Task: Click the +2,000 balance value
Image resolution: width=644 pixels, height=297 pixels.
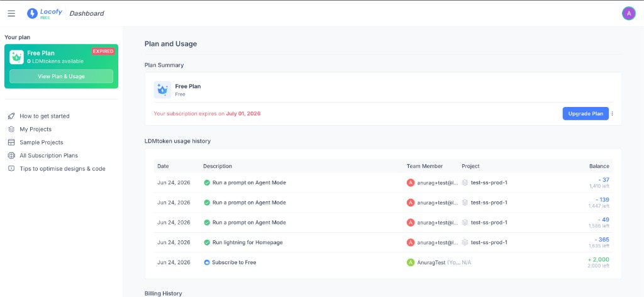Action: pyautogui.click(x=599, y=259)
